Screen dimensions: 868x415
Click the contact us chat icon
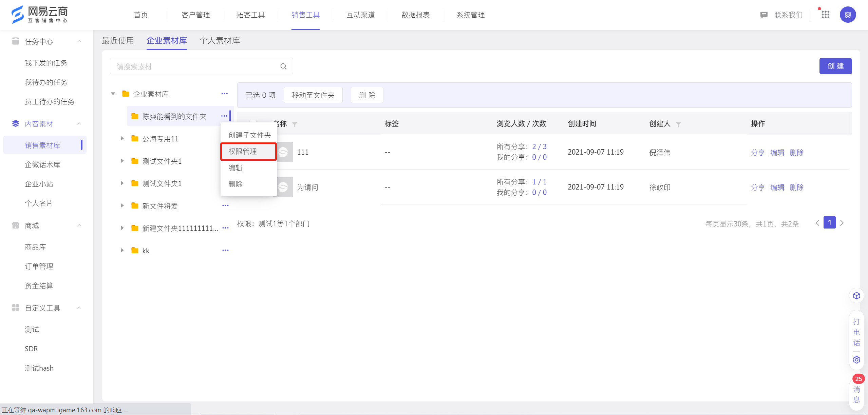[764, 15]
